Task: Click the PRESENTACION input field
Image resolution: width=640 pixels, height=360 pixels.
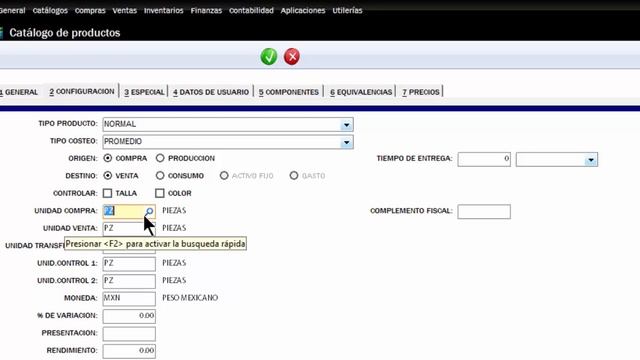Action: (129, 334)
